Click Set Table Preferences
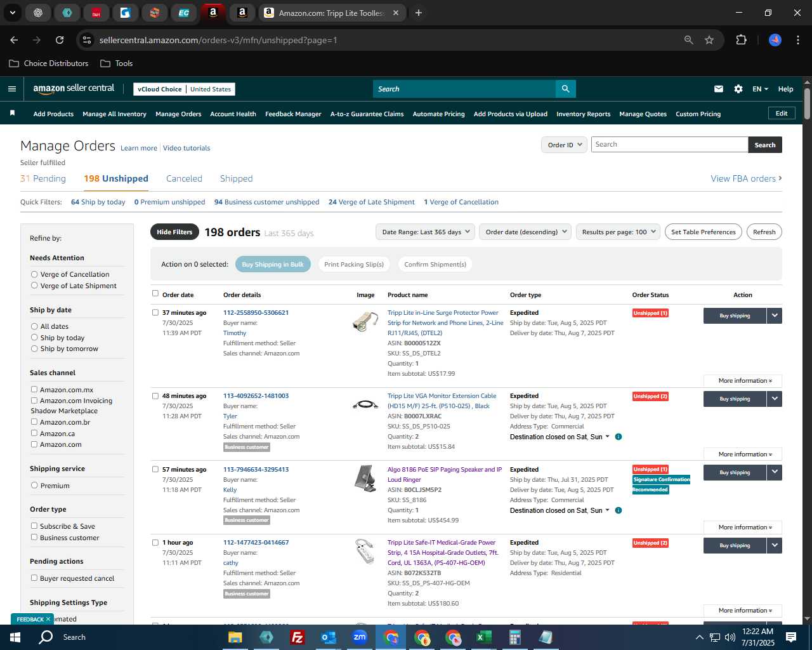This screenshot has height=650, width=812. (x=703, y=232)
